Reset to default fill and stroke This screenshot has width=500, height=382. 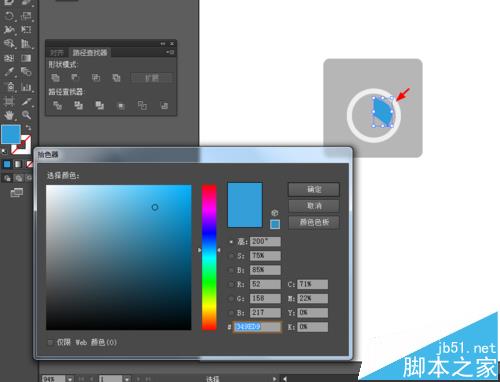[4, 152]
